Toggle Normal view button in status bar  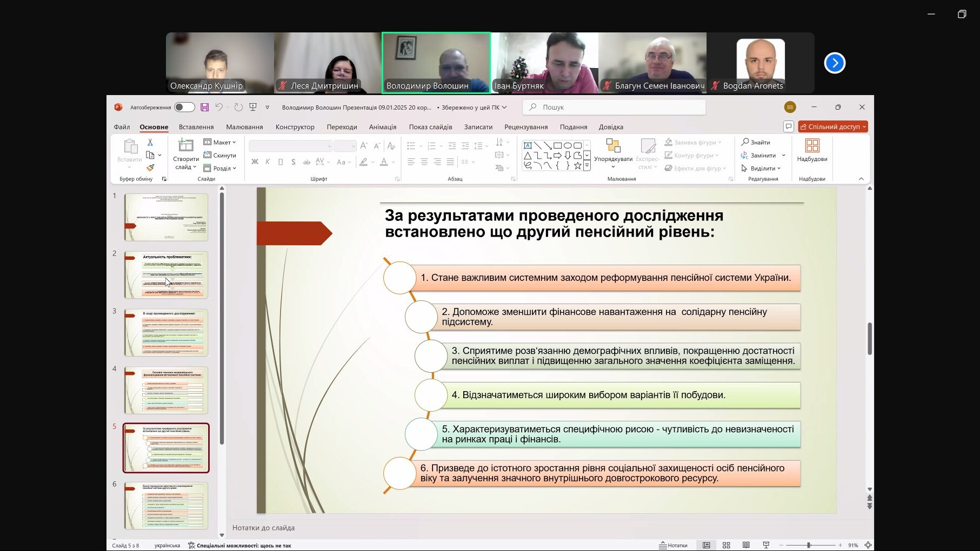(706, 545)
